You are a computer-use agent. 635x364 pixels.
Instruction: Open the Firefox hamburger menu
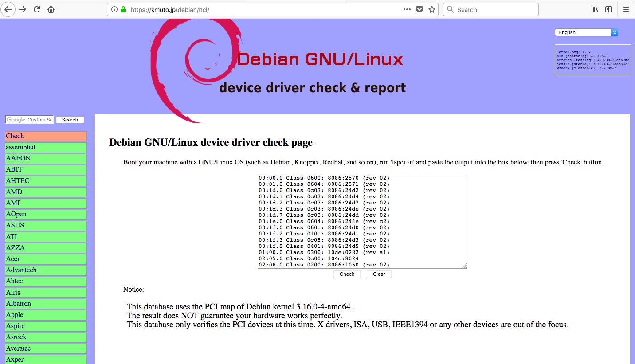[x=626, y=9]
